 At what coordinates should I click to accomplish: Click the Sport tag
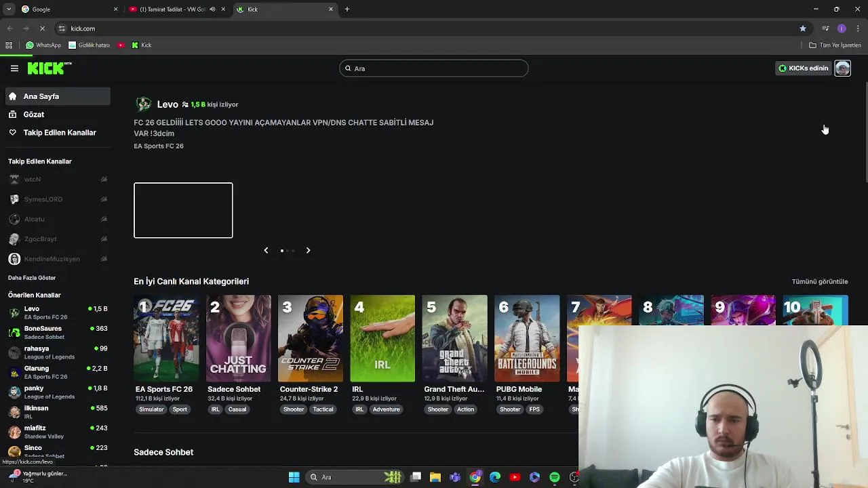[180, 409]
